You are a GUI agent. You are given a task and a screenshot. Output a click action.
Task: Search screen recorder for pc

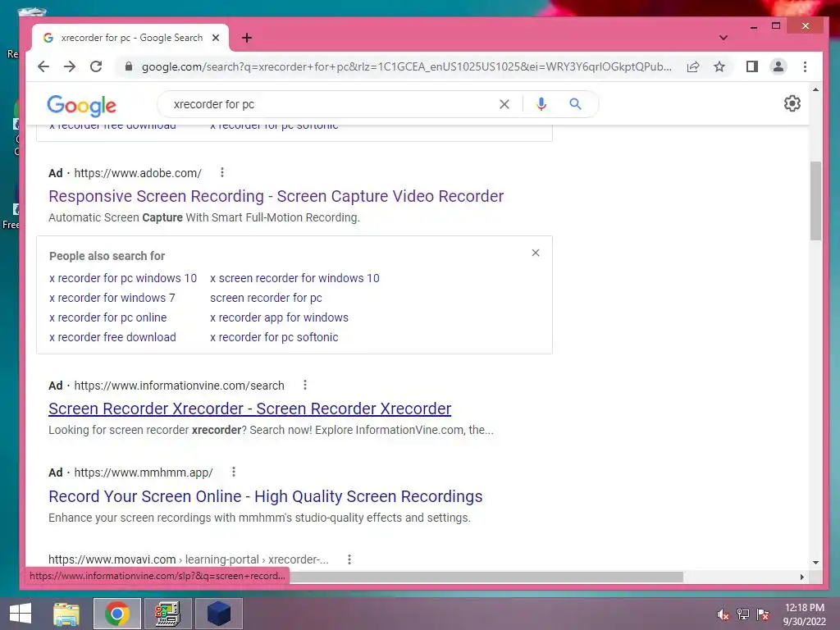(266, 298)
